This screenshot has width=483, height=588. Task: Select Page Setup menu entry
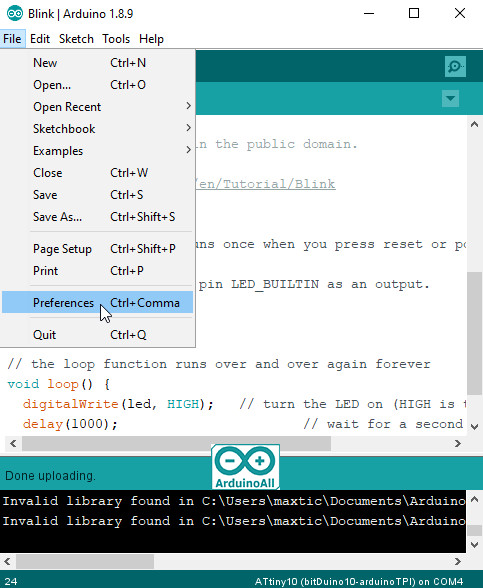(98, 249)
